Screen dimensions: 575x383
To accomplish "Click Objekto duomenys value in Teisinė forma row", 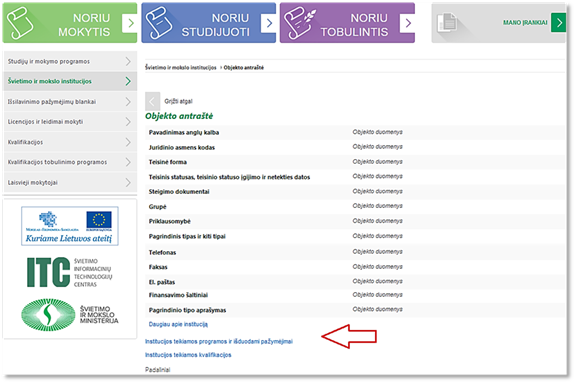I will 377,162.
